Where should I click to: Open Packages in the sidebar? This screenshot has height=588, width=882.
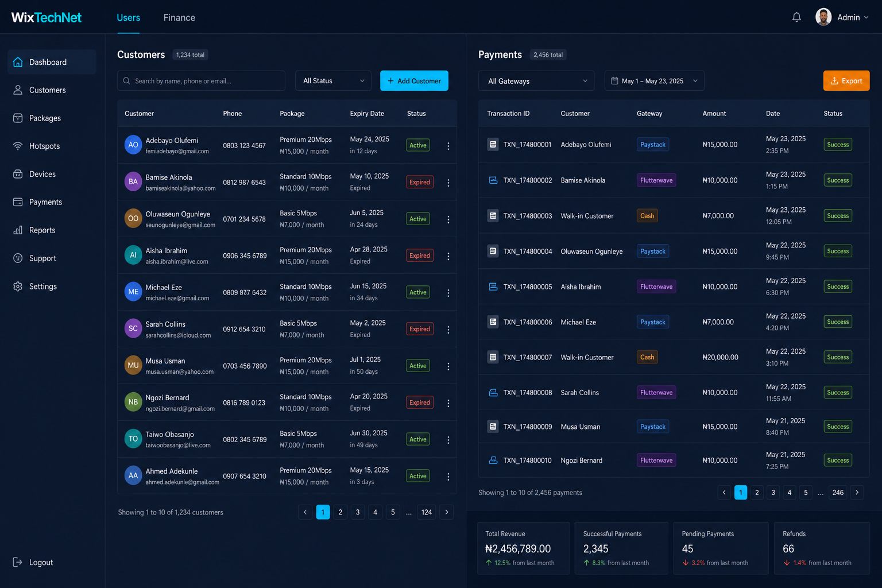click(x=52, y=118)
